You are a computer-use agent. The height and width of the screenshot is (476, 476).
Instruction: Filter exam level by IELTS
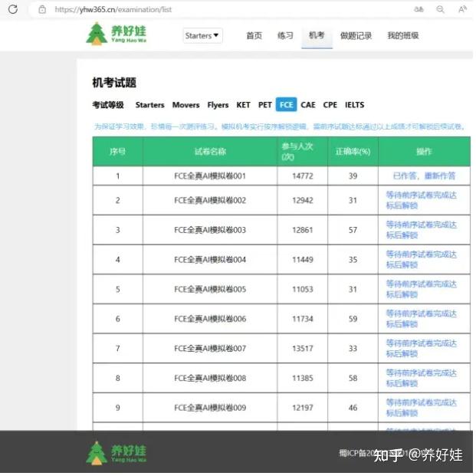pyautogui.click(x=354, y=105)
